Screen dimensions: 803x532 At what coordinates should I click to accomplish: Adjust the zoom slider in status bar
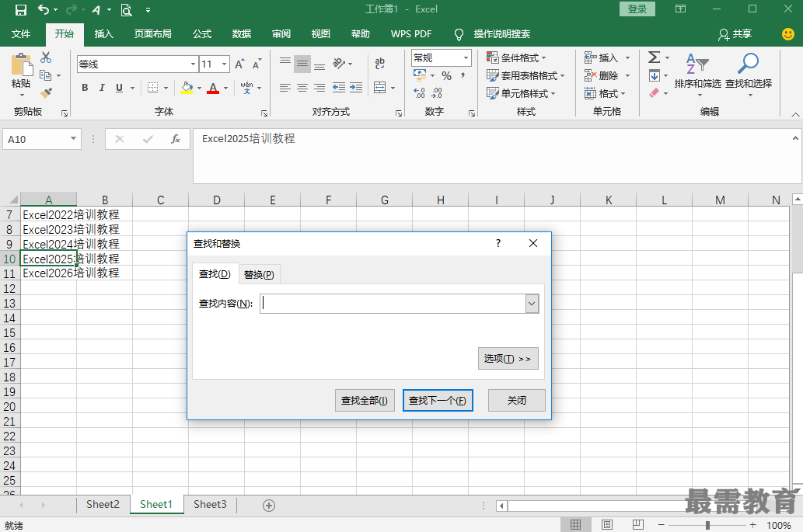tap(707, 525)
